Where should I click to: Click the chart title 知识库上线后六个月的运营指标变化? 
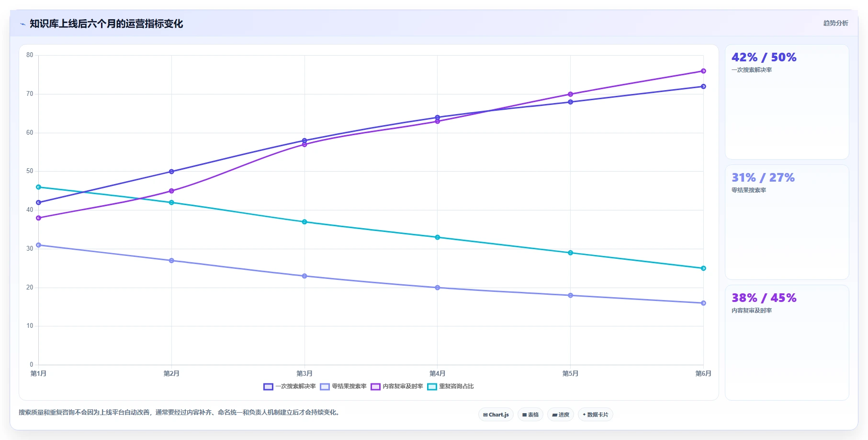(106, 24)
